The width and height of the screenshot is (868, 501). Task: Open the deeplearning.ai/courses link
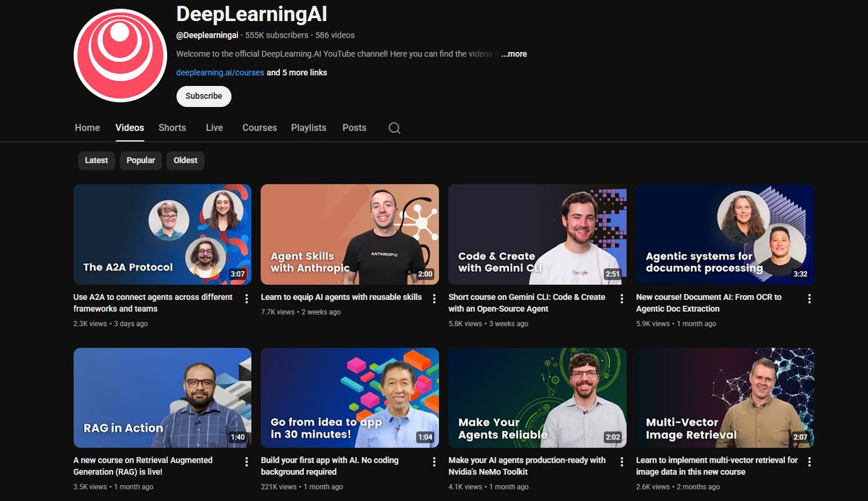[x=220, y=73]
